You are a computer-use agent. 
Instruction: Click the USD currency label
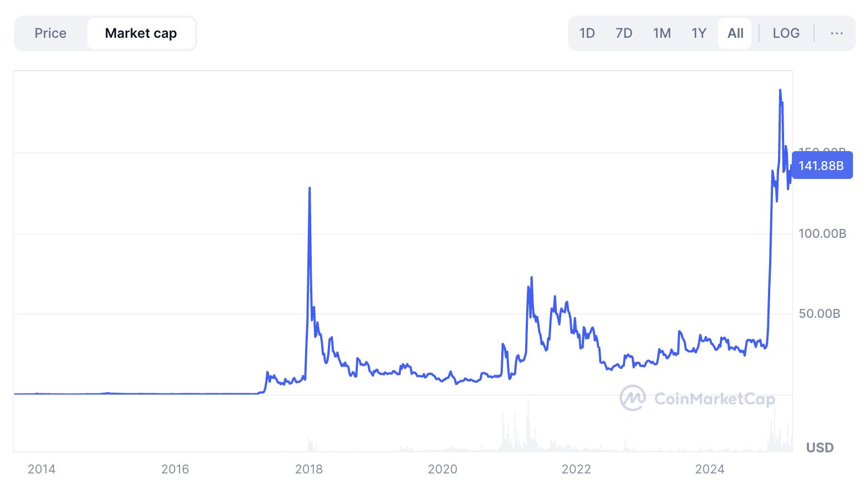[820, 447]
